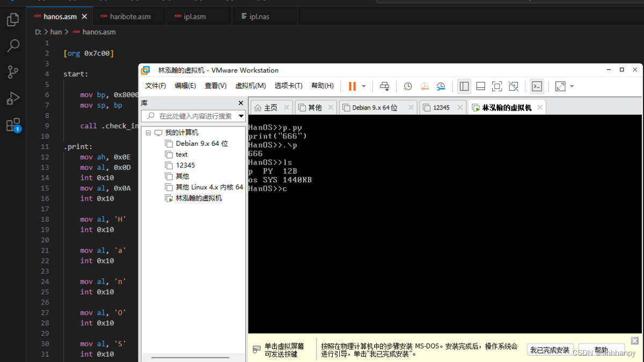This screenshot has height=362, width=644.
Task: Open the 虚拟机(M) menu in VMware
Action: point(251,86)
